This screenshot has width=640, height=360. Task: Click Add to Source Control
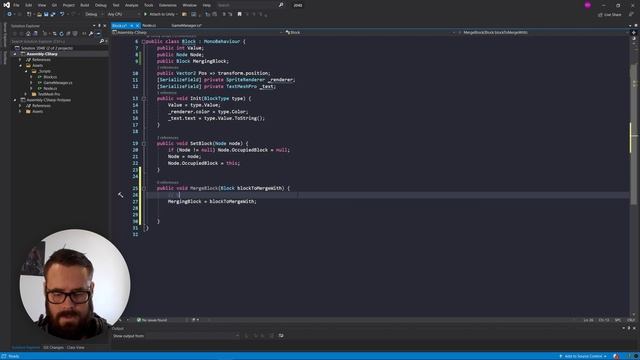click(582, 356)
